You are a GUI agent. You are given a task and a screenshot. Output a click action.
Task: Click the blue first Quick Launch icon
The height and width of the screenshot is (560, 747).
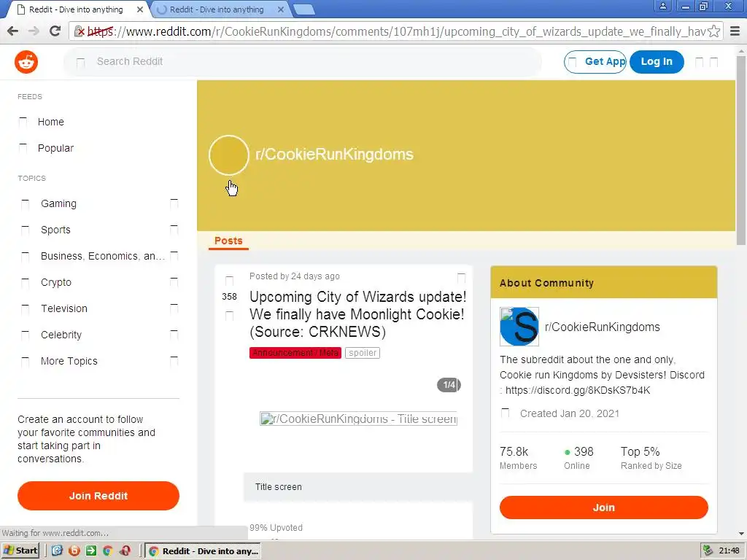click(57, 551)
